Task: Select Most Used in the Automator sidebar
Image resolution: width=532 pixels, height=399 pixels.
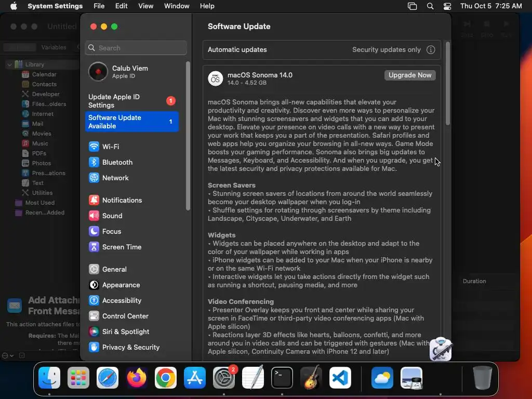Action: tap(39, 203)
